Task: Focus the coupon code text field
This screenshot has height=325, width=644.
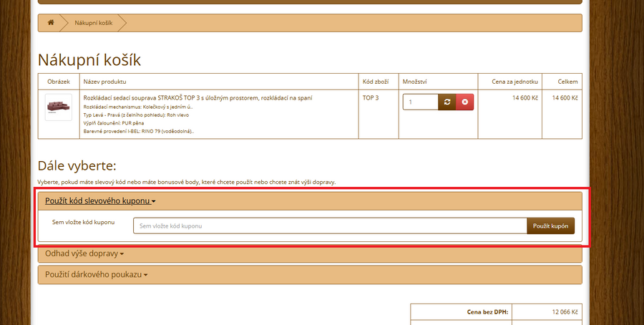Action: 330,225
